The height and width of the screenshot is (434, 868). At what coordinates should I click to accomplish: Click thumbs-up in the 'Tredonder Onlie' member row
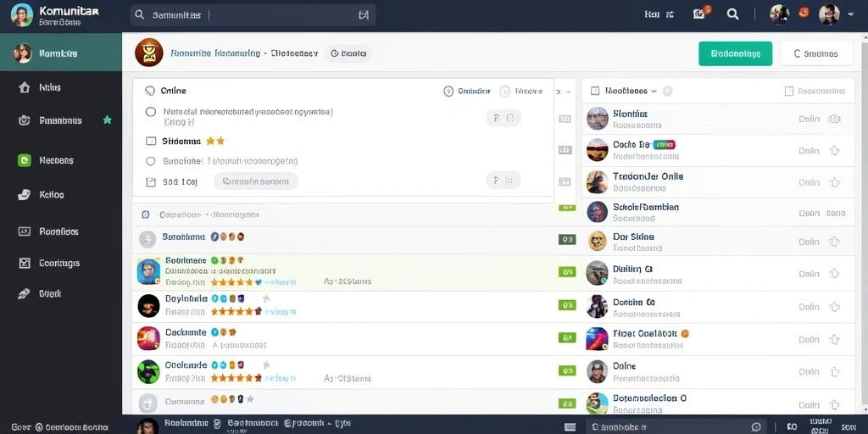pyautogui.click(x=834, y=182)
